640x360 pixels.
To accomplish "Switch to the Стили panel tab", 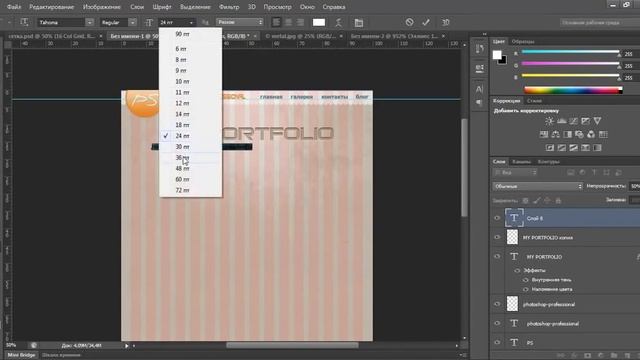I will [534, 100].
